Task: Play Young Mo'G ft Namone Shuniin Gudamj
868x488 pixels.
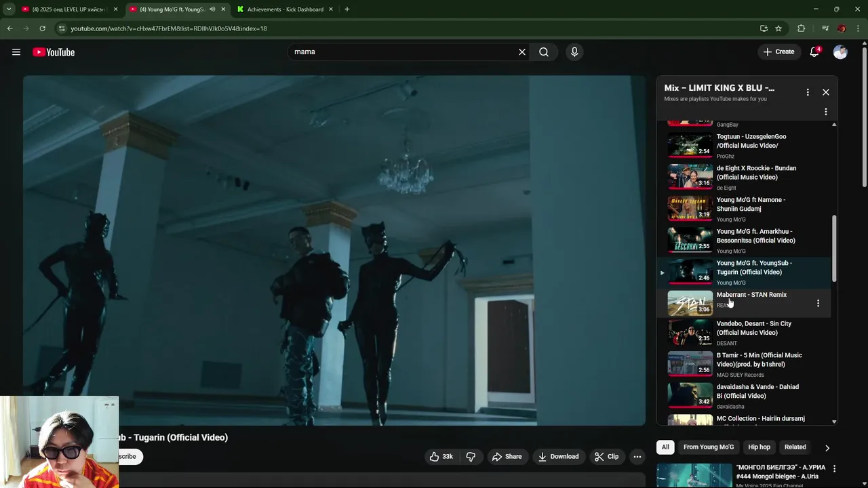Action: [744, 209]
